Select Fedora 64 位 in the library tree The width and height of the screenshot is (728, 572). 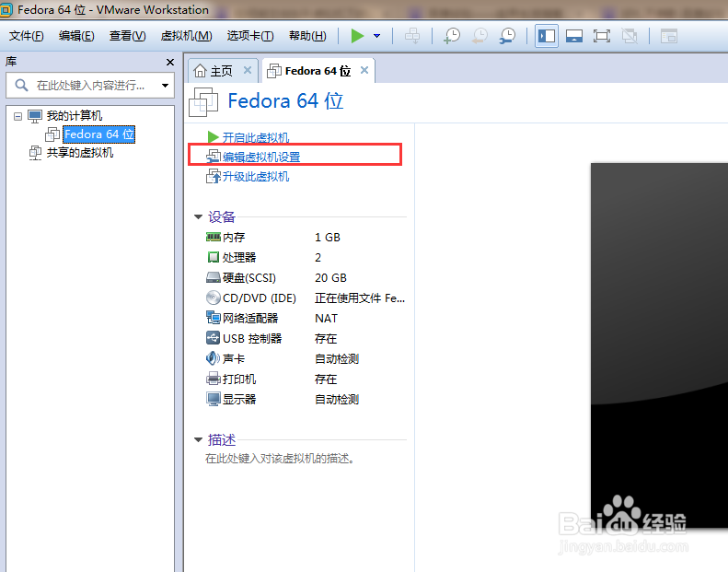[99, 134]
